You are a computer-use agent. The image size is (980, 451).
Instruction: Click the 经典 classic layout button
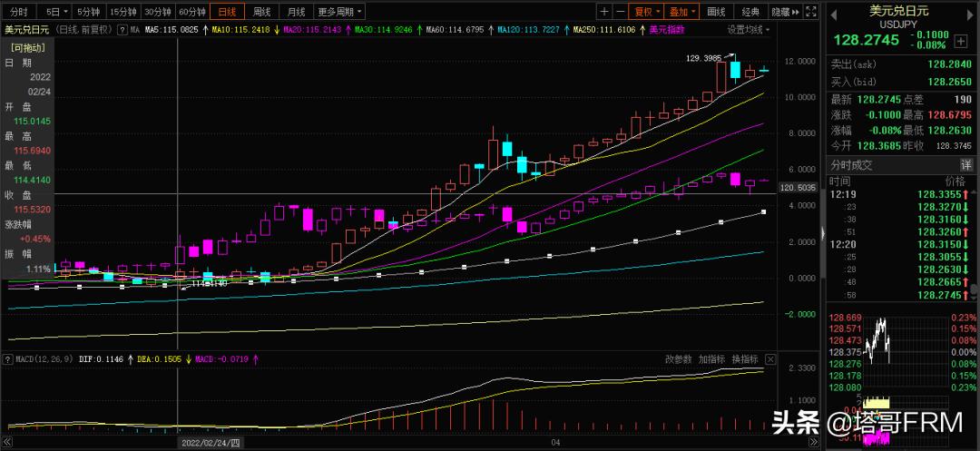pos(751,11)
